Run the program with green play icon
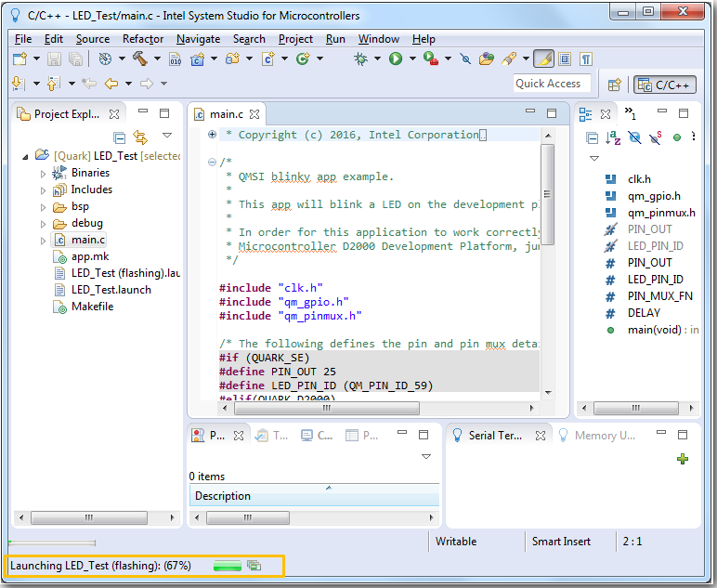This screenshot has width=717, height=588. click(x=396, y=59)
